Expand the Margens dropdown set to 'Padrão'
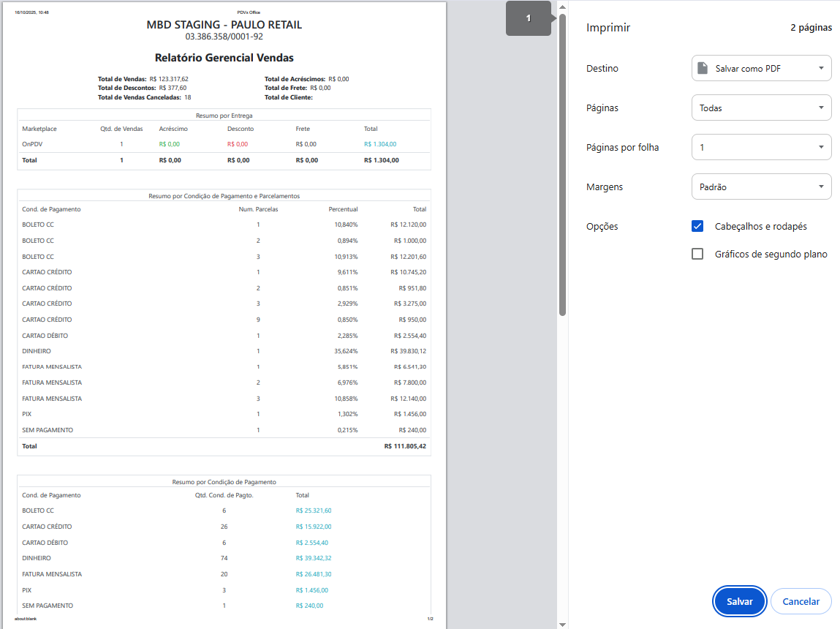The height and width of the screenshot is (629, 840). [761, 187]
